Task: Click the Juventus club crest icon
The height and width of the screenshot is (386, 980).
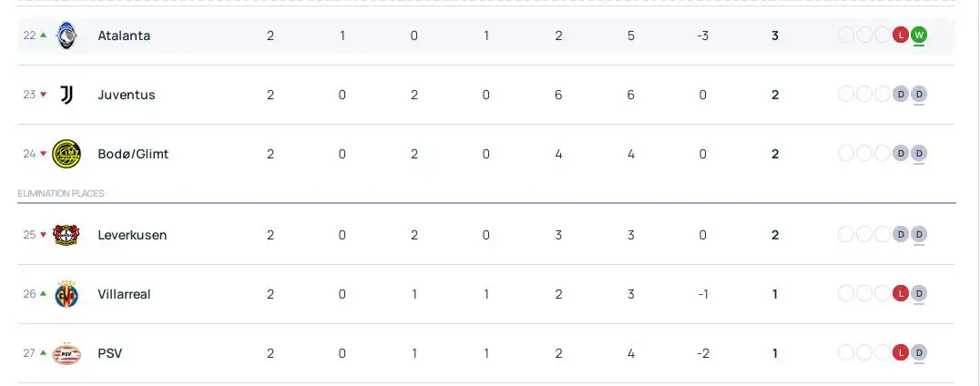Action: [66, 95]
